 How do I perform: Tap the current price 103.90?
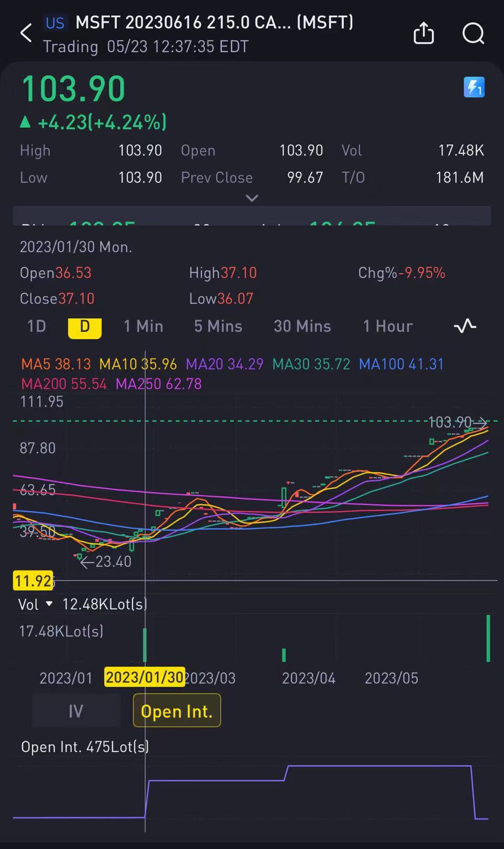pyautogui.click(x=73, y=88)
